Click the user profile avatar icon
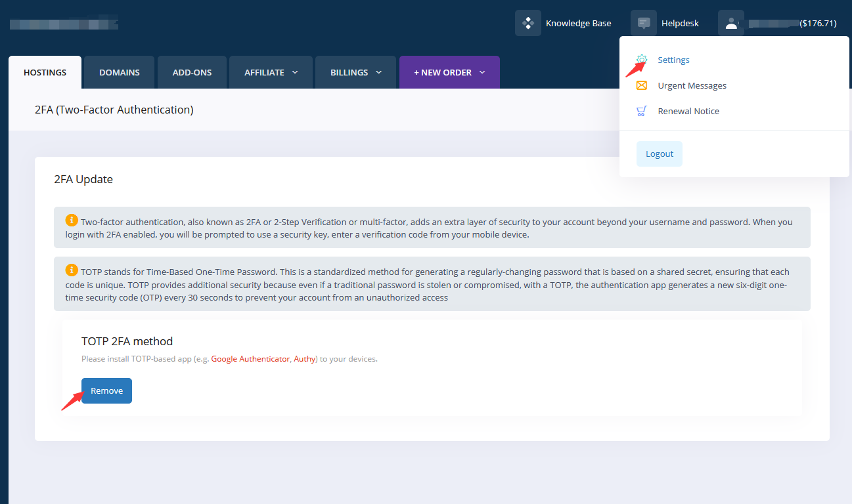 click(x=731, y=23)
